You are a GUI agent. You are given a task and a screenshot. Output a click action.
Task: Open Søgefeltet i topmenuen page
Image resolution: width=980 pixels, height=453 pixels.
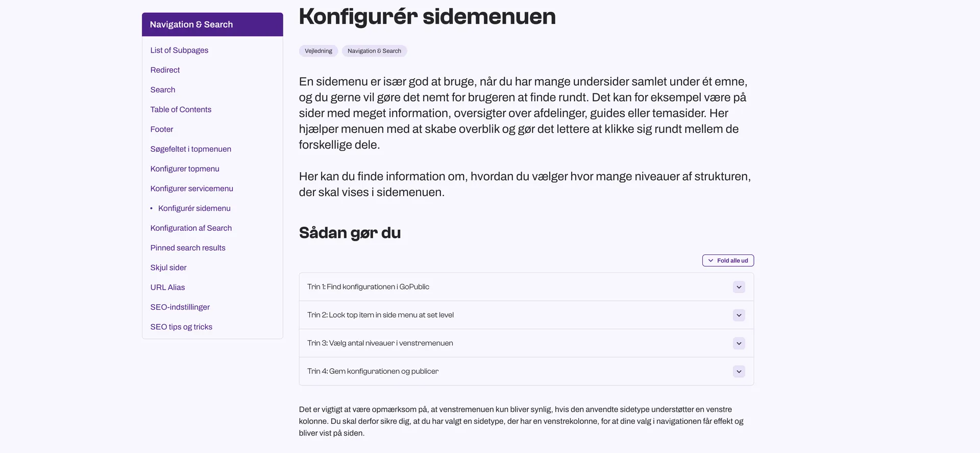190,149
